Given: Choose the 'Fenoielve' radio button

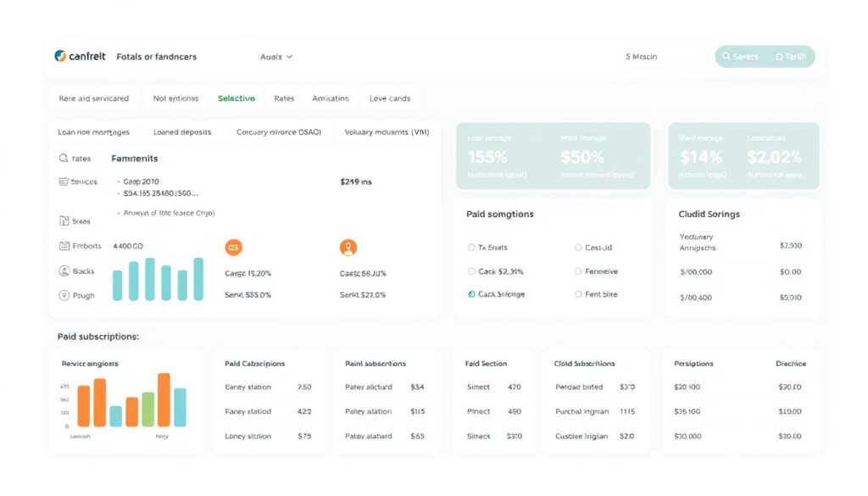Looking at the screenshot, I should [x=578, y=271].
